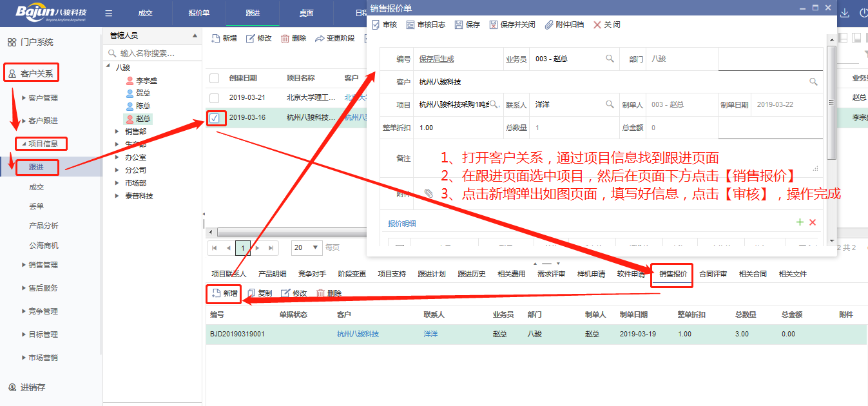Image resolution: width=868 pixels, height=406 pixels.
Task: Click the search icon in 业务员 field
Action: [x=610, y=59]
